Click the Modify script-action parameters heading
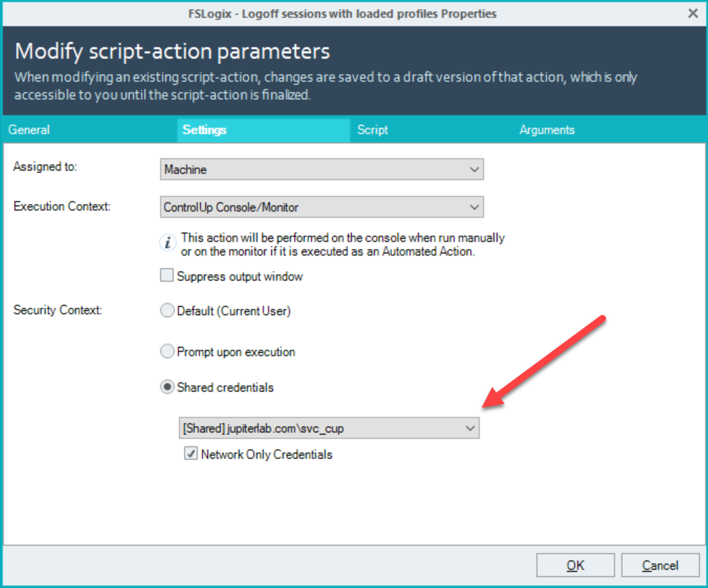This screenshot has height=588, width=708. 173,51
